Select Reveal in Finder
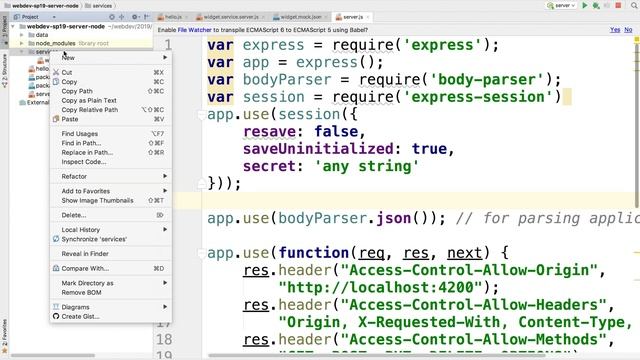 tap(110, 254)
